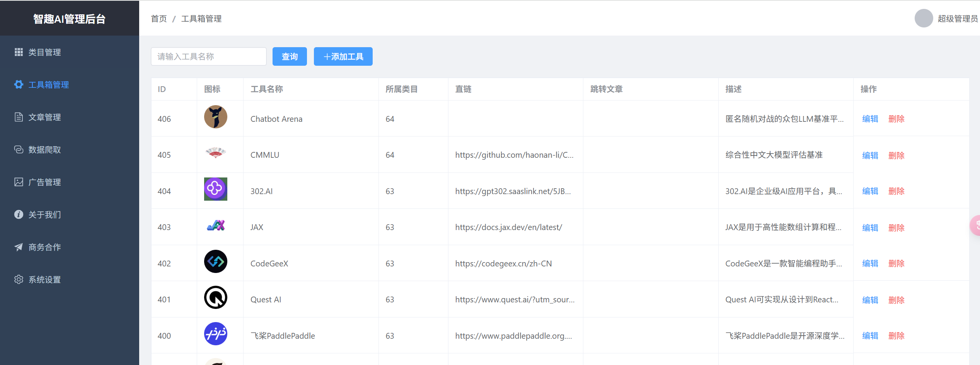Edit the Quest AI tool row
This screenshot has height=365, width=980.
point(870,300)
